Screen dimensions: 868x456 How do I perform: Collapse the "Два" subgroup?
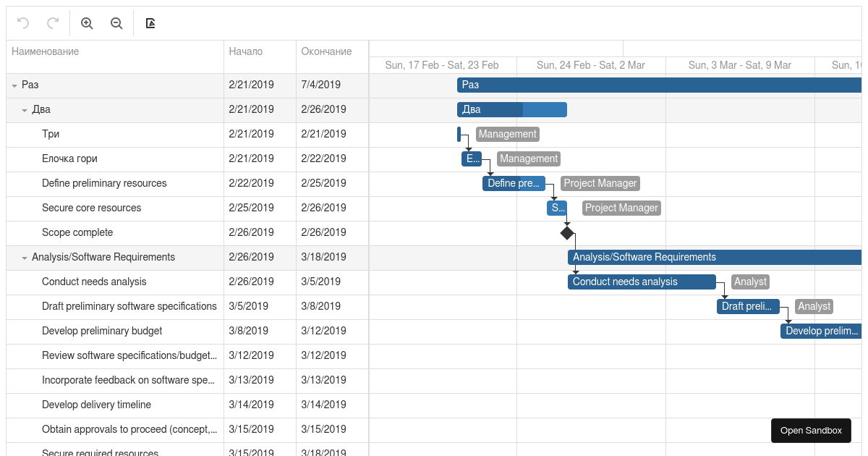point(22,109)
